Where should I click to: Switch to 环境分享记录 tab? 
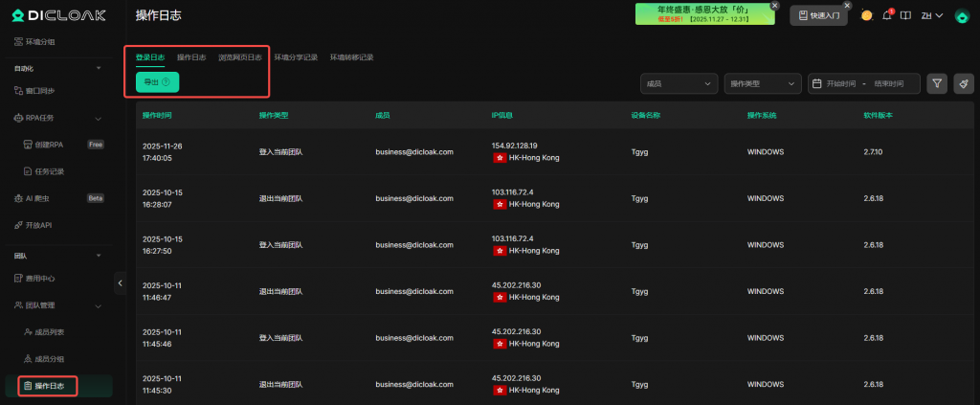coord(296,57)
